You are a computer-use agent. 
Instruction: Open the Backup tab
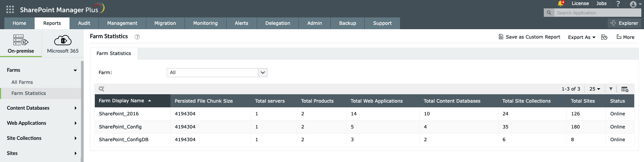pos(348,23)
